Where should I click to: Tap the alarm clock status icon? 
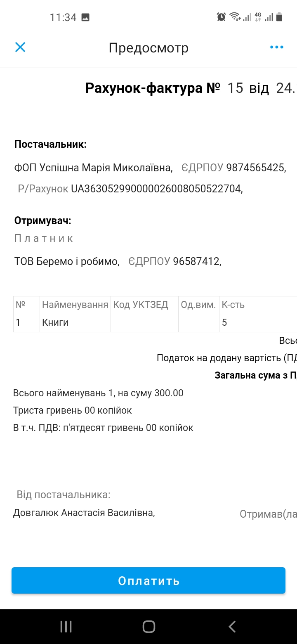click(222, 17)
